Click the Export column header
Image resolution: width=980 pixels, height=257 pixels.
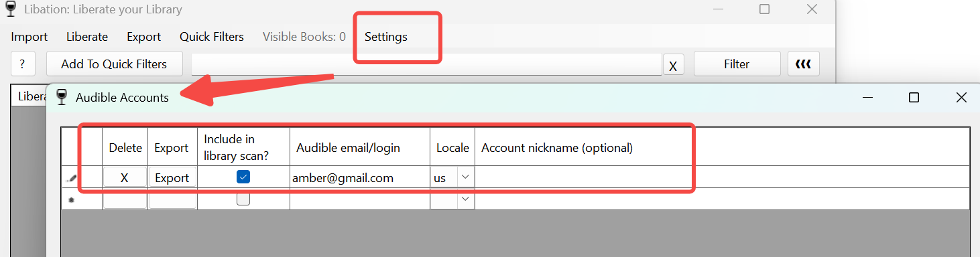tap(172, 147)
